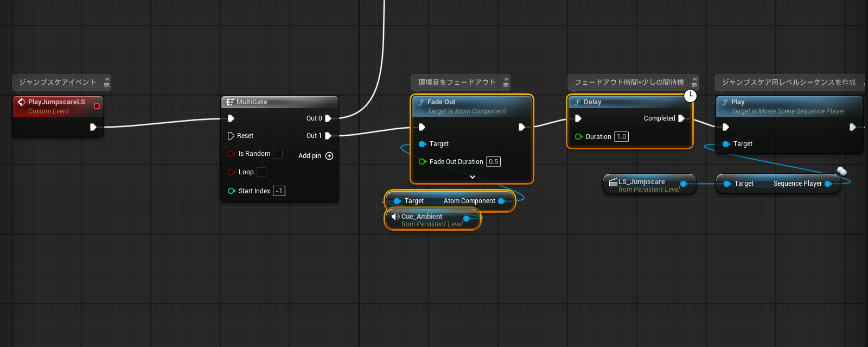
Task: Enable the Loop checkbox
Action: [x=261, y=172]
